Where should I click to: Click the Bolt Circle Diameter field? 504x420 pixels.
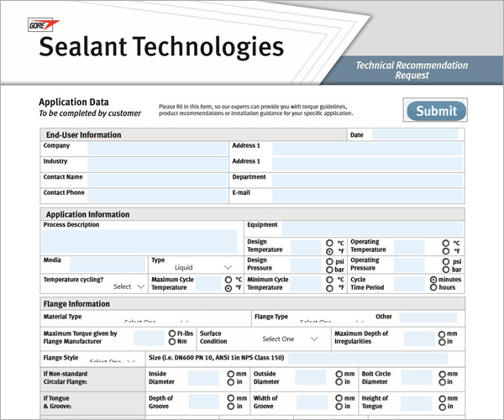coord(417,378)
